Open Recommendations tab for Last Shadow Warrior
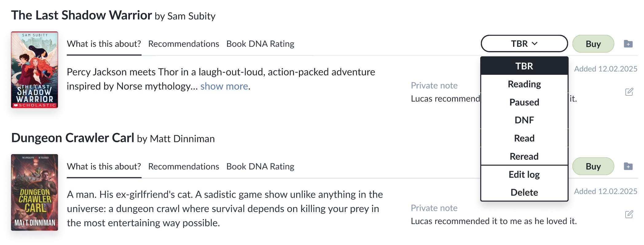The height and width of the screenshot is (245, 644). coord(183,44)
